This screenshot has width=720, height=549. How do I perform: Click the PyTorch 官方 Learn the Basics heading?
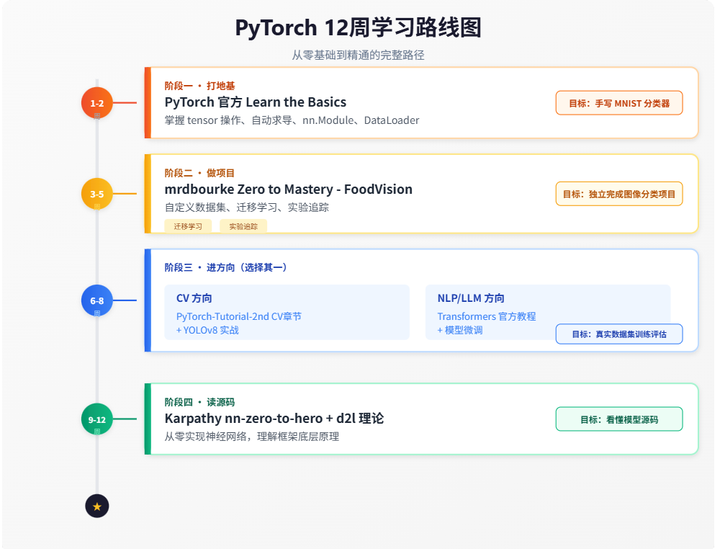[255, 102]
